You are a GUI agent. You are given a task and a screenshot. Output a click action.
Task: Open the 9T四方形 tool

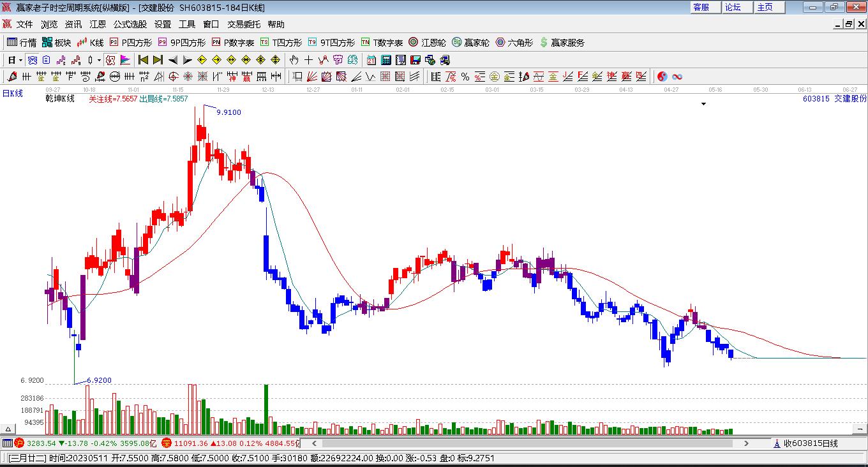[x=331, y=43]
